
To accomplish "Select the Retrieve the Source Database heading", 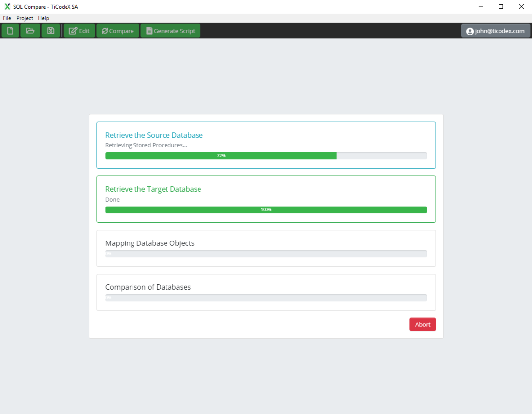I will (154, 135).
